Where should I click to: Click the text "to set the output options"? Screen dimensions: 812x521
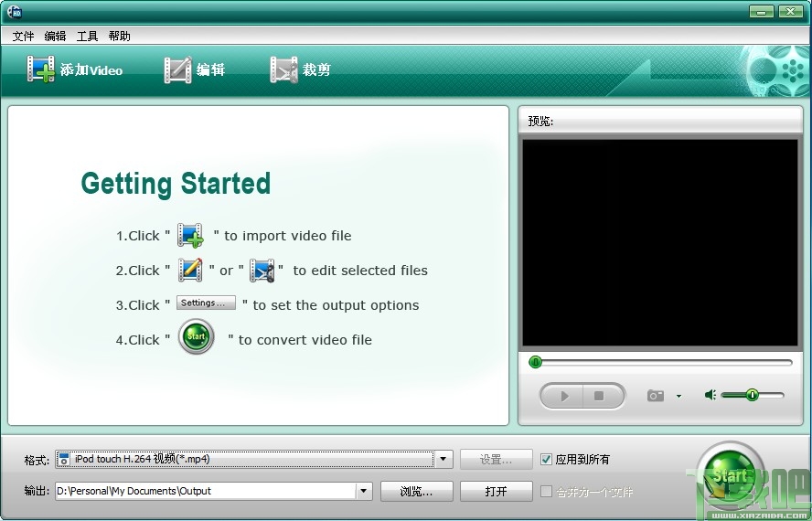(x=336, y=305)
